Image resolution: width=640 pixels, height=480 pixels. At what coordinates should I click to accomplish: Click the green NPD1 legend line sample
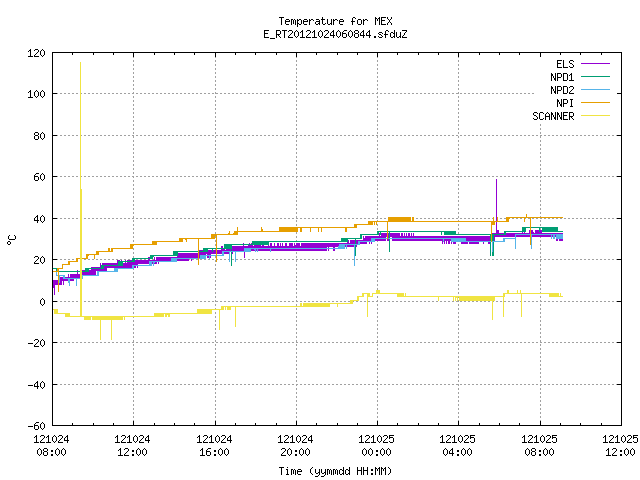tap(595, 77)
